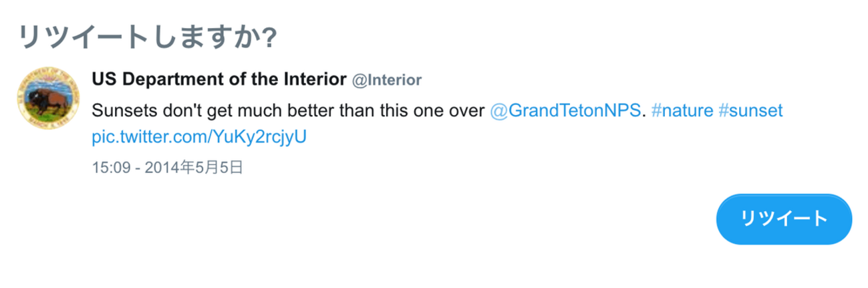Click the blue リツイート button
This screenshot has height=288, width=868.
pyautogui.click(x=784, y=219)
